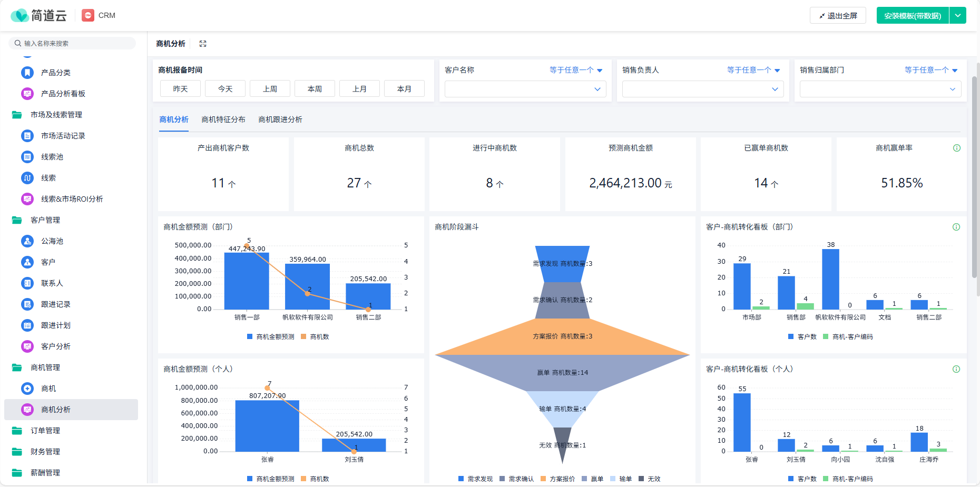
Task: Select the 本月 time filter button
Action: 404,89
